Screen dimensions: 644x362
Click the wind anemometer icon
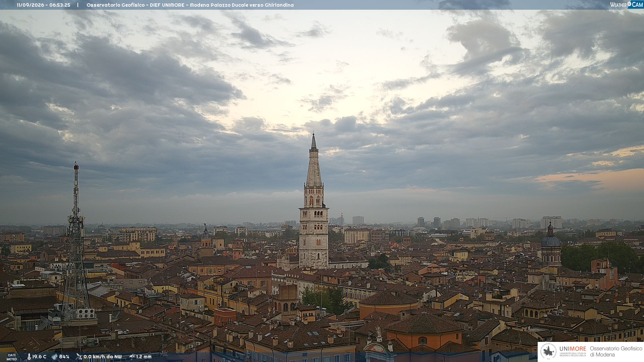click(79, 357)
